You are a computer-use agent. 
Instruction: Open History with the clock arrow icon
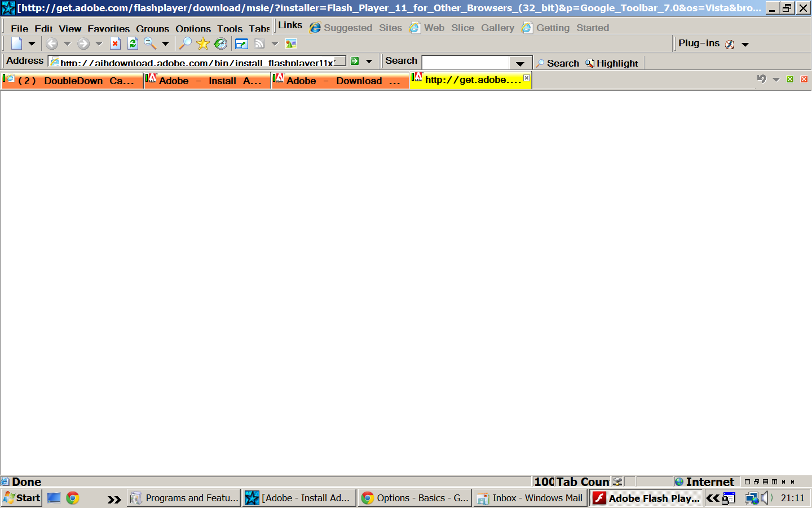pos(220,43)
